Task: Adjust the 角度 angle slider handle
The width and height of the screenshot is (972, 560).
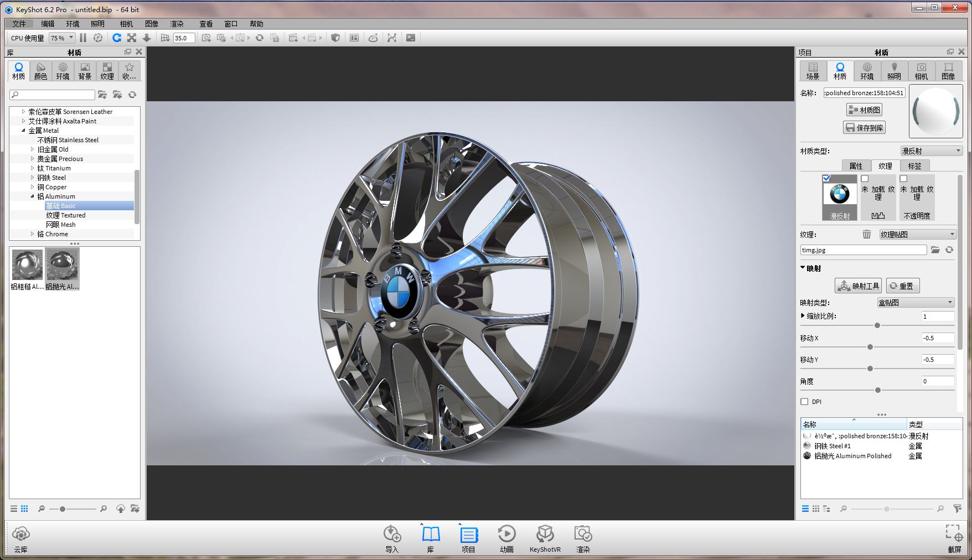Action: (878, 390)
